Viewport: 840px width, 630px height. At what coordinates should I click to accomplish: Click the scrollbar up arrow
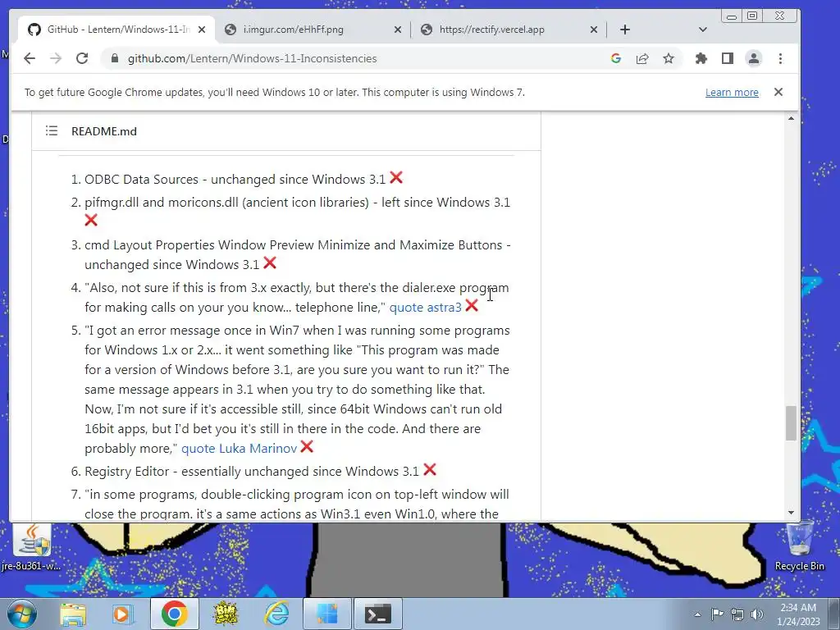(x=792, y=118)
